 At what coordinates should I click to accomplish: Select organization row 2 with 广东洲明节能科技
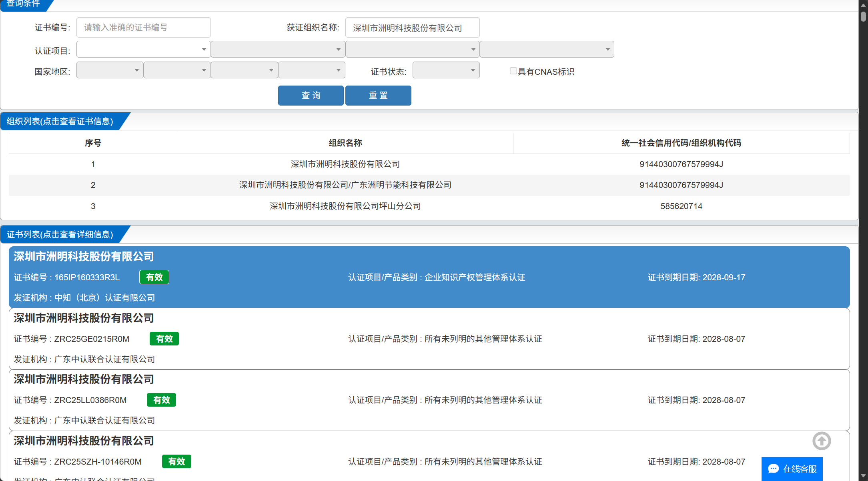coord(345,185)
